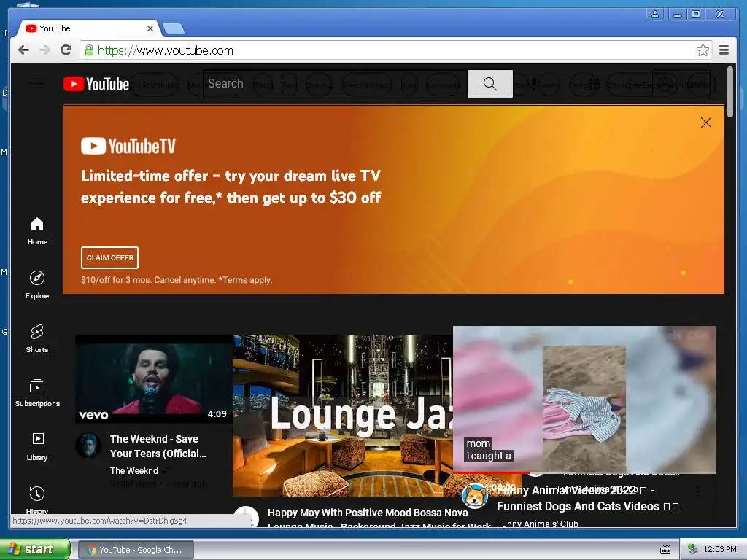Click the system tray icon beside clock
The image size is (747, 560).
pyautogui.click(x=693, y=549)
